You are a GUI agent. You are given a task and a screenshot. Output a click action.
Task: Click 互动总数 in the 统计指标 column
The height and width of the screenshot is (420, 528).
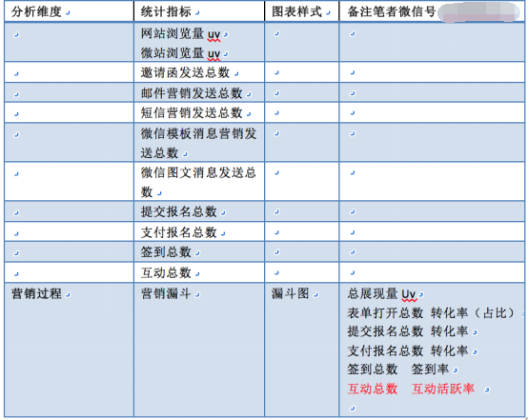click(x=166, y=272)
